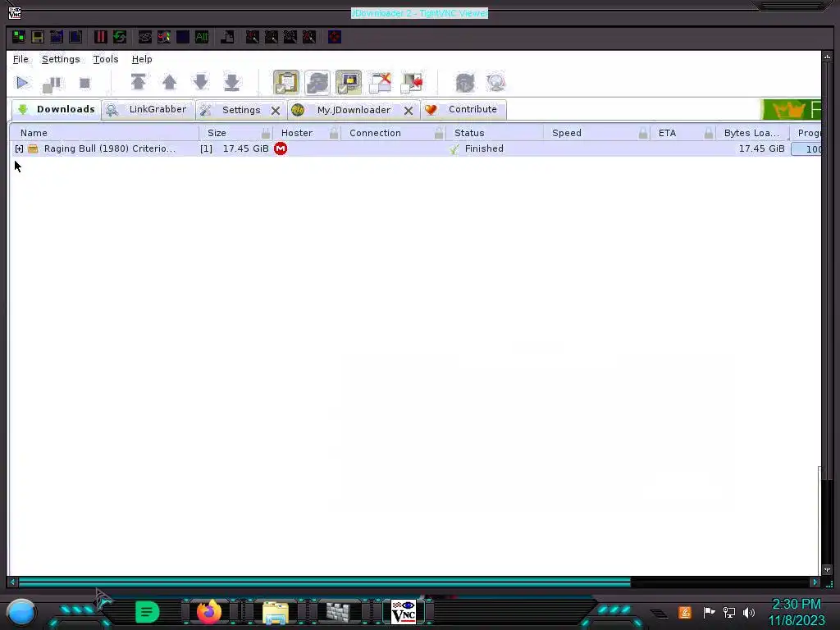Click the red MEGA hoster icon

coord(281,148)
